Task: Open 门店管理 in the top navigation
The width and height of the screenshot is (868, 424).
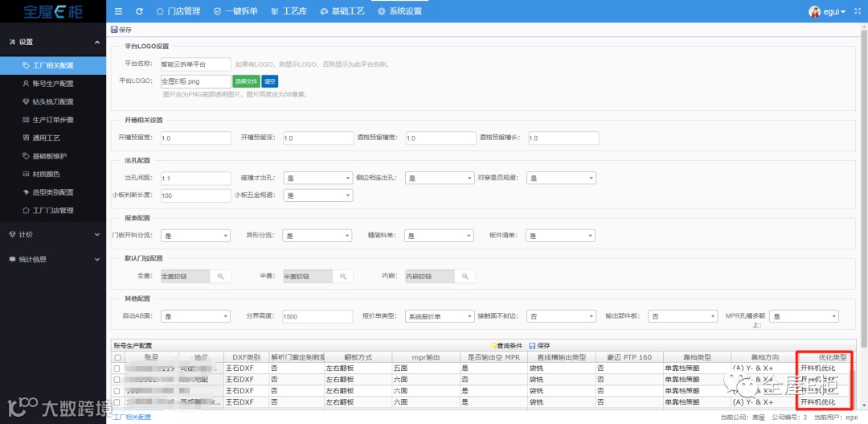Action: pos(178,11)
